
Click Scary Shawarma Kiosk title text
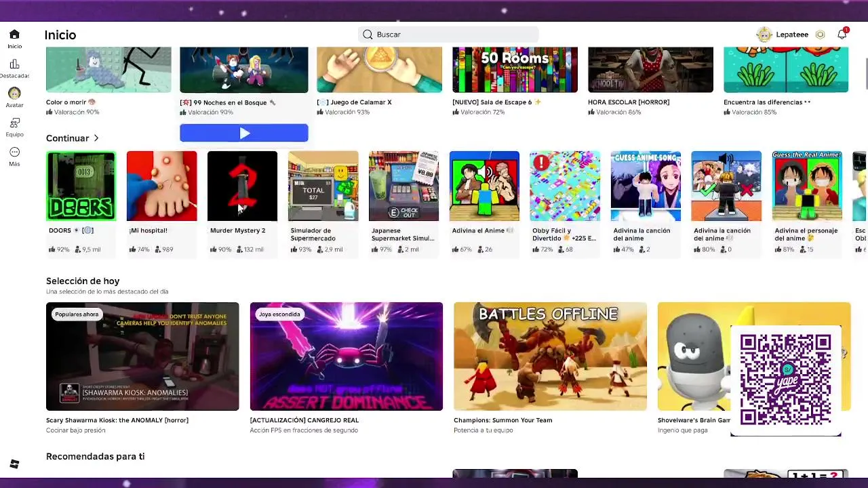[117, 420]
